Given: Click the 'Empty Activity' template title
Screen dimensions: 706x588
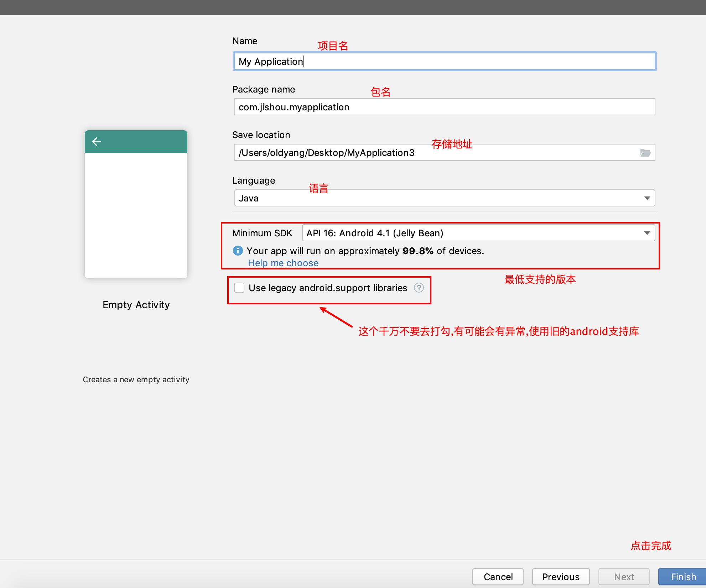Looking at the screenshot, I should (x=136, y=305).
